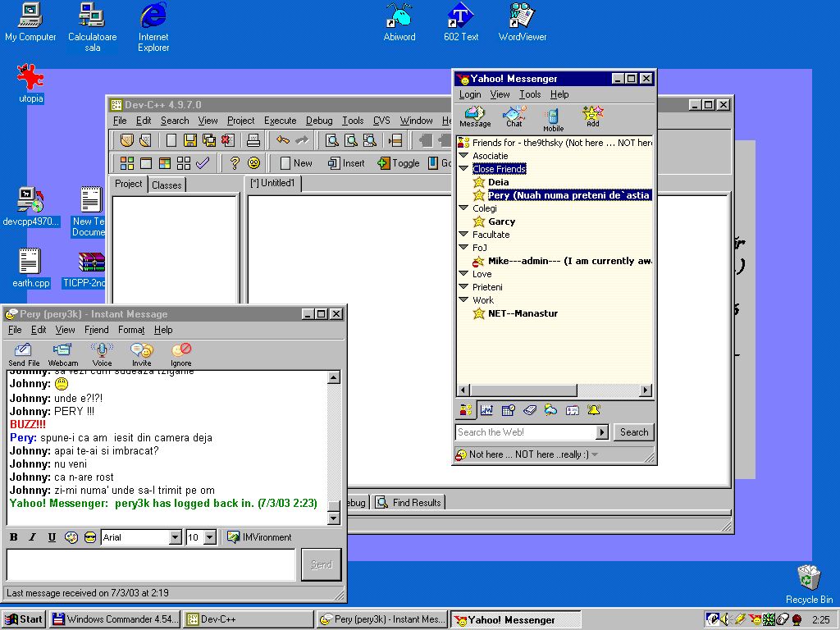Screen dimensions: 840x630
Task: Toggle Underline formatting in the IM window
Action: 52,537
